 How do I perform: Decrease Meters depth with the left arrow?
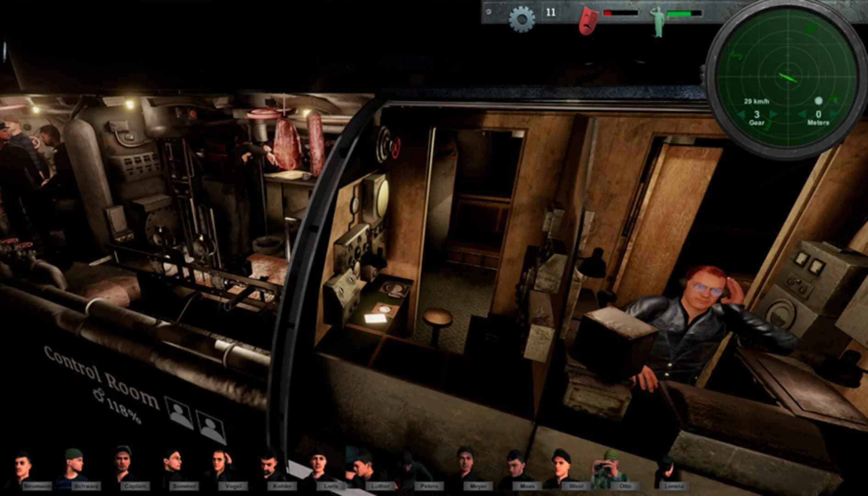[x=801, y=114]
